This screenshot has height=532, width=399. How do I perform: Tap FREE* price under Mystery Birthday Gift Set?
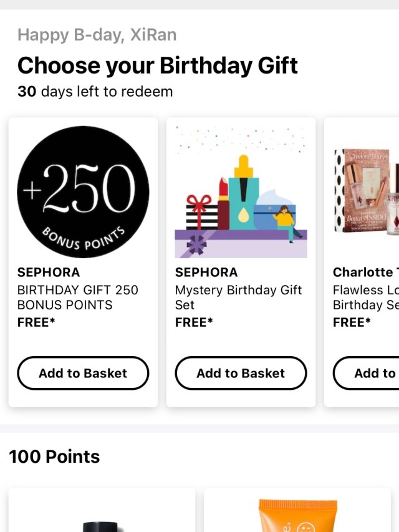click(x=194, y=322)
